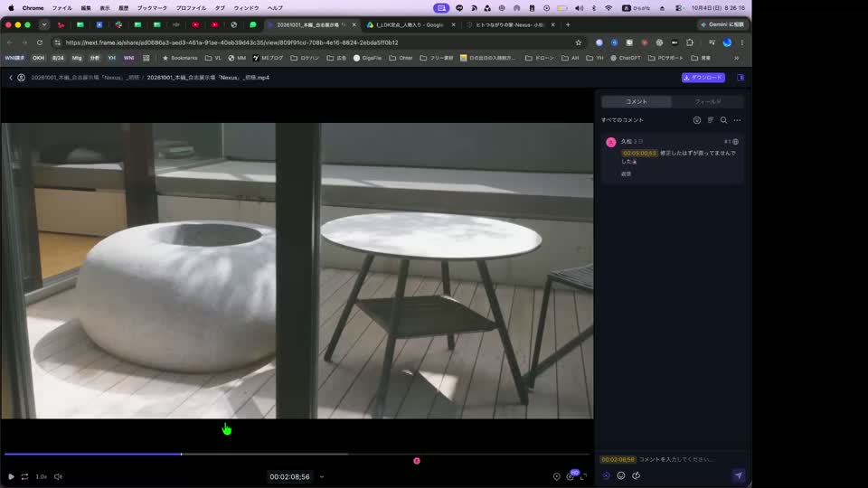Viewport: 868px width, 488px height.
Task: Click the browser forward arrow
Action: (24, 42)
